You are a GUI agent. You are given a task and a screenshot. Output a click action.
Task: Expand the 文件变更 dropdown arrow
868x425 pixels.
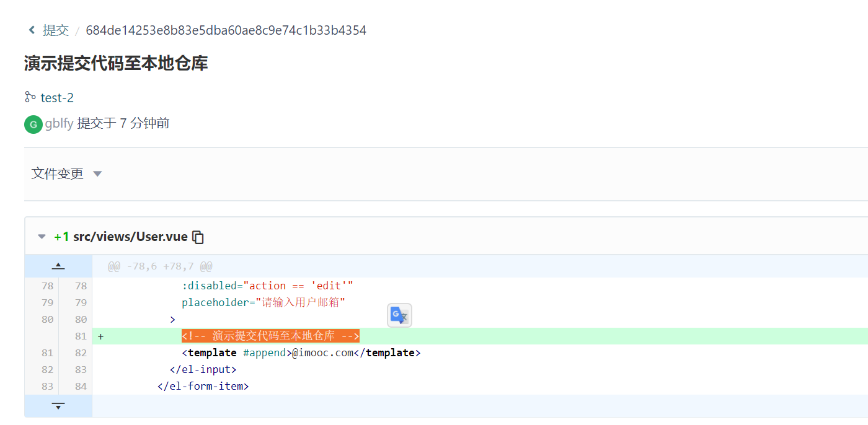97,174
